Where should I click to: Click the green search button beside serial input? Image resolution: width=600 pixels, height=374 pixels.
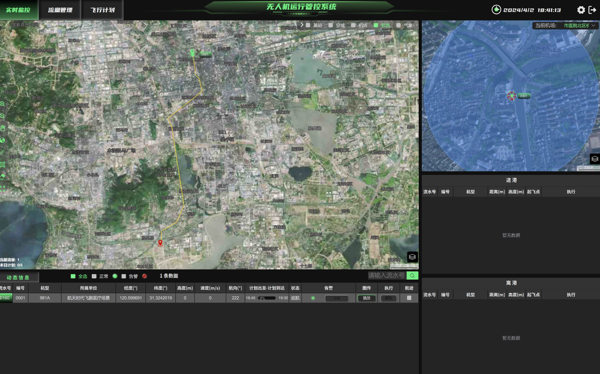412,276
